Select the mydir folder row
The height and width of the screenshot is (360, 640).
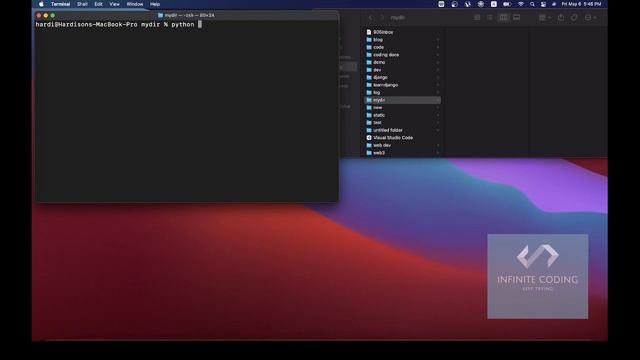pos(402,100)
